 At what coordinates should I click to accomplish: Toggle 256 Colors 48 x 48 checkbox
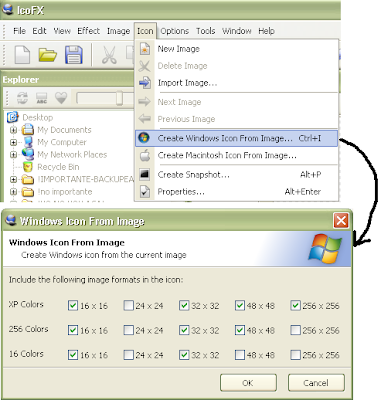pos(240,330)
